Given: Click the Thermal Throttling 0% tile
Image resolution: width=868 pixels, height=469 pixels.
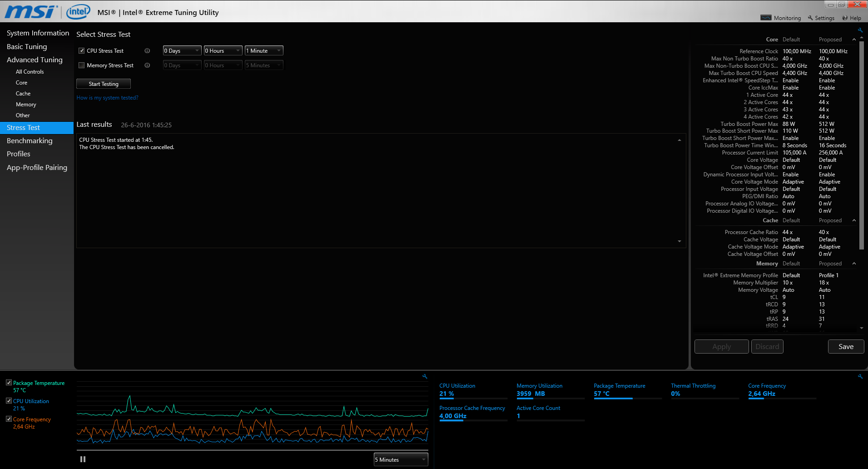Looking at the screenshot, I should click(705, 390).
